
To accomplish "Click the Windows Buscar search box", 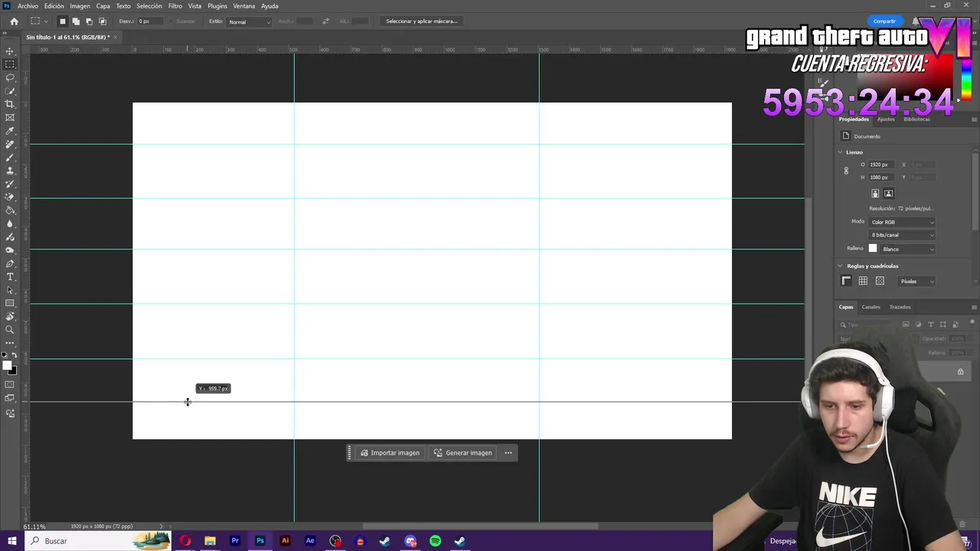I will (x=98, y=541).
